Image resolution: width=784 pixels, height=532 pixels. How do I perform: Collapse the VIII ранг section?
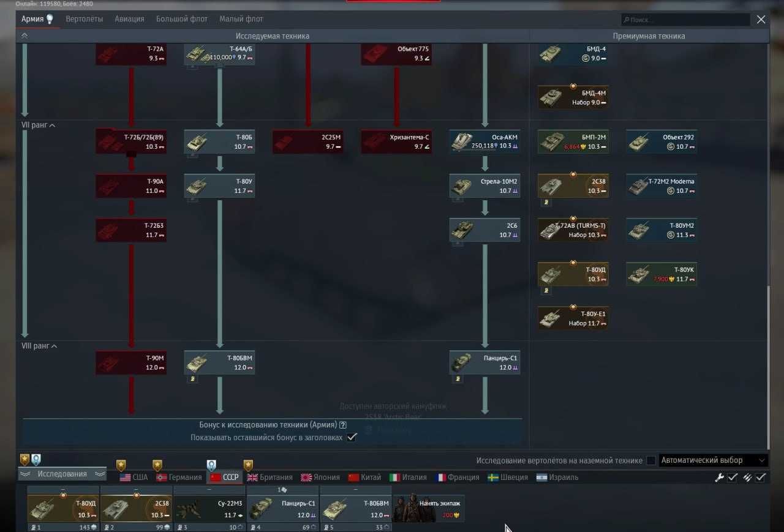coord(39,346)
